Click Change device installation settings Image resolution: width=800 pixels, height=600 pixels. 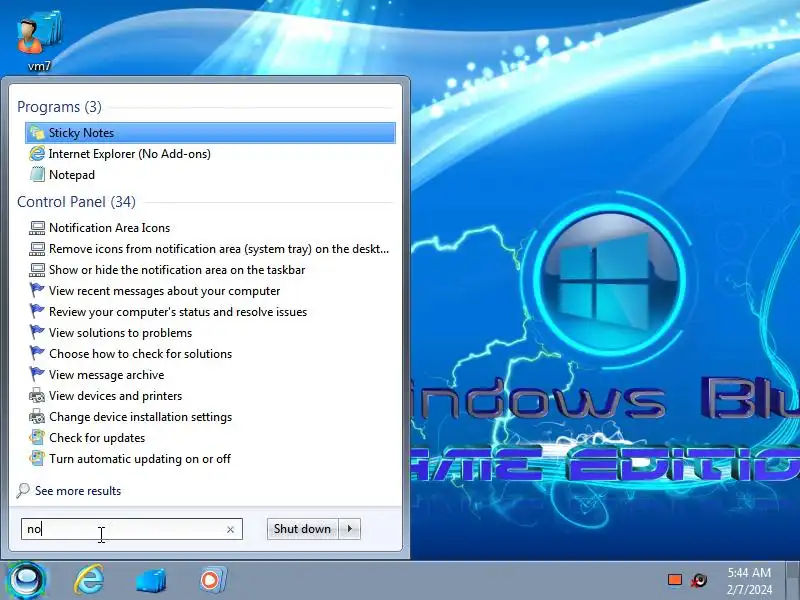point(210,416)
